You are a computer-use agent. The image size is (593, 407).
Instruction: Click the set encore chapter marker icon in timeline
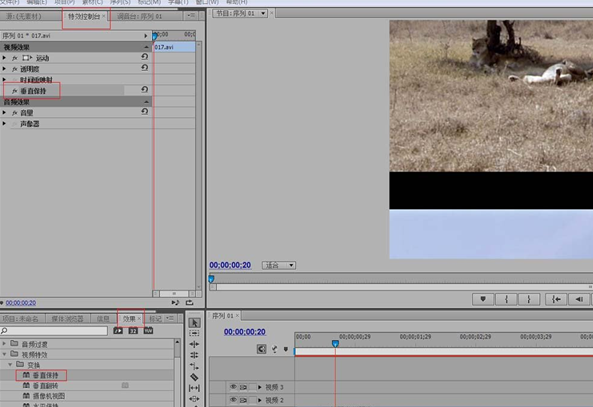tap(275, 349)
